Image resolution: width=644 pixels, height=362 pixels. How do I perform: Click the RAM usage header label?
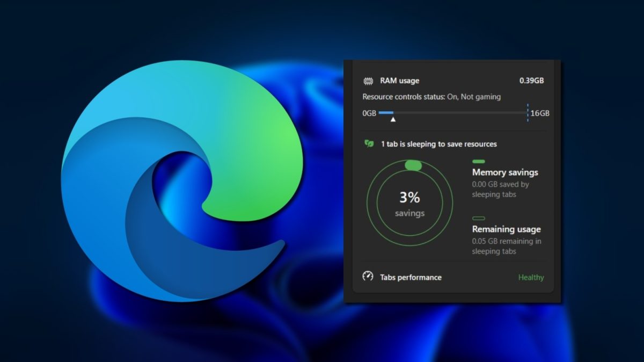click(x=399, y=81)
